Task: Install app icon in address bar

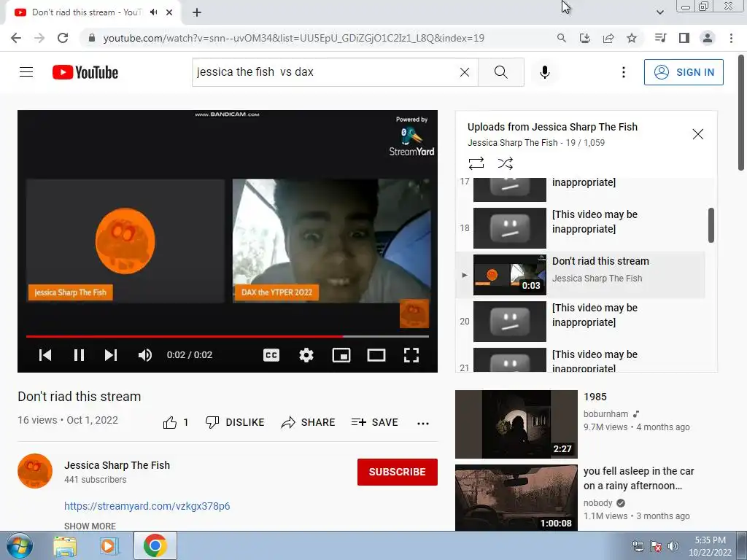Action: click(584, 38)
